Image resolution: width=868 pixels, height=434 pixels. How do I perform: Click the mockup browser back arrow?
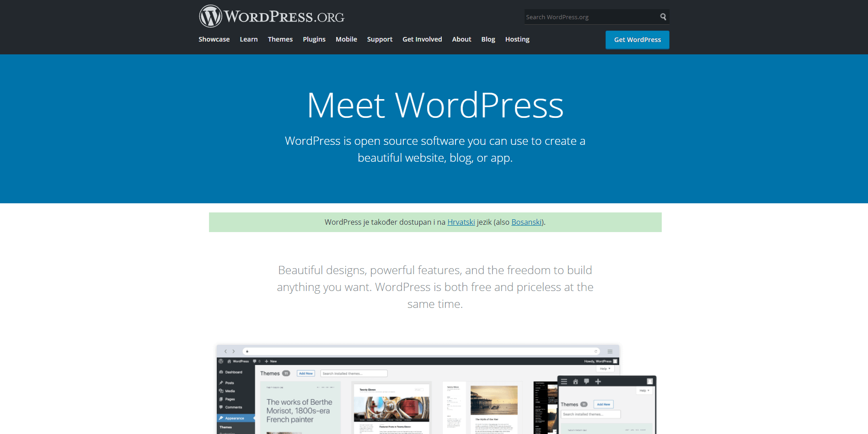pos(225,351)
